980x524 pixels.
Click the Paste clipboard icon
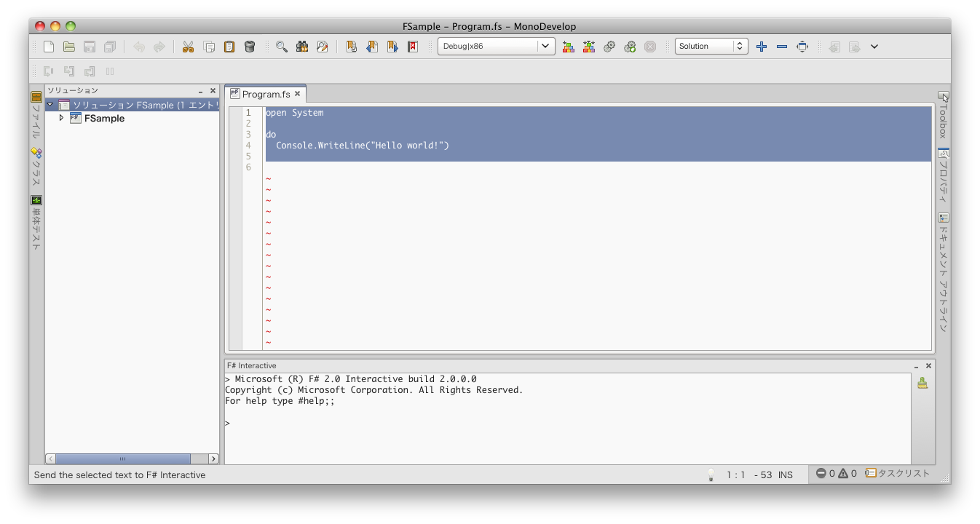tap(229, 47)
